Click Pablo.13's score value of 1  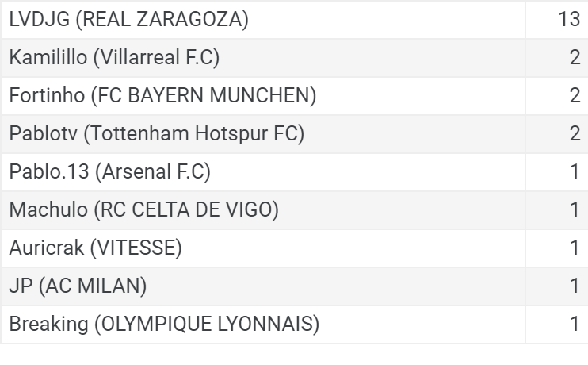pyautogui.click(x=575, y=171)
